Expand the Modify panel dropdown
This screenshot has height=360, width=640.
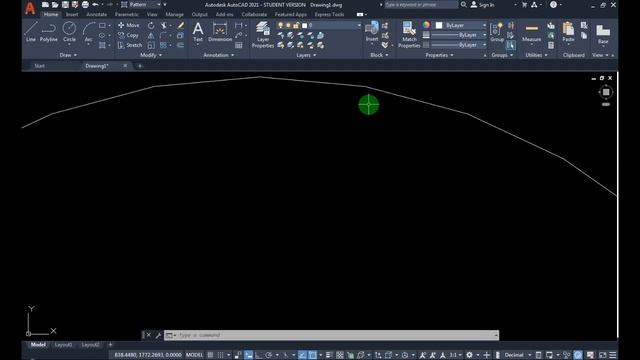pyautogui.click(x=151, y=55)
